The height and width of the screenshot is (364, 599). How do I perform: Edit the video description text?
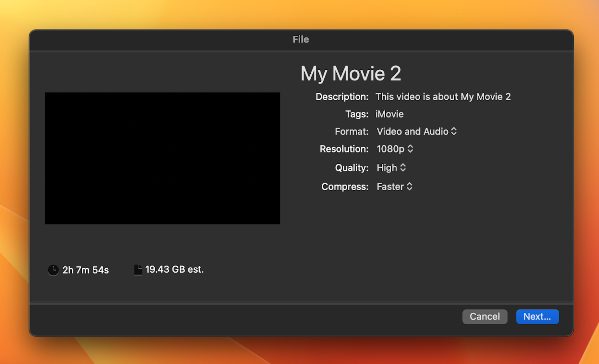[x=443, y=97]
